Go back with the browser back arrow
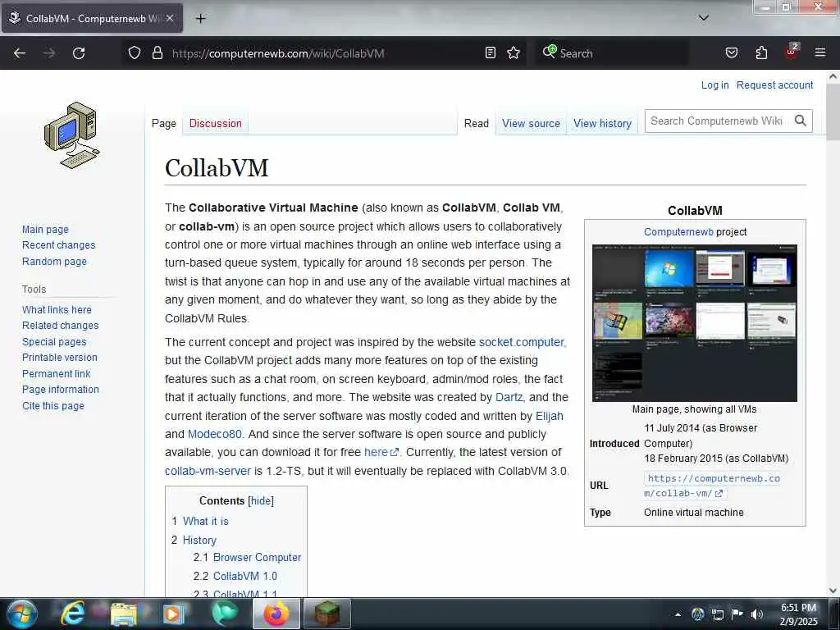This screenshot has height=630, width=840. pos(20,53)
